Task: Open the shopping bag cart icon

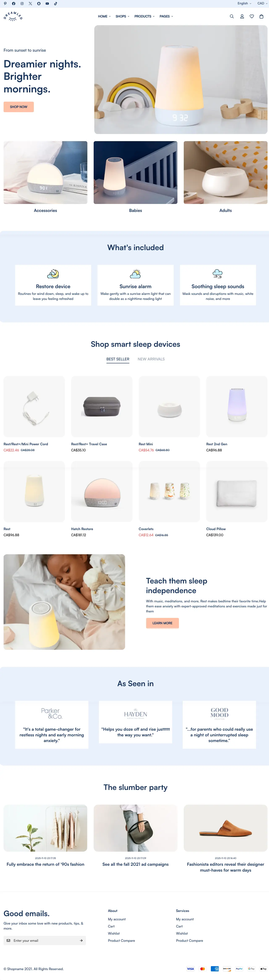Action: (x=261, y=16)
